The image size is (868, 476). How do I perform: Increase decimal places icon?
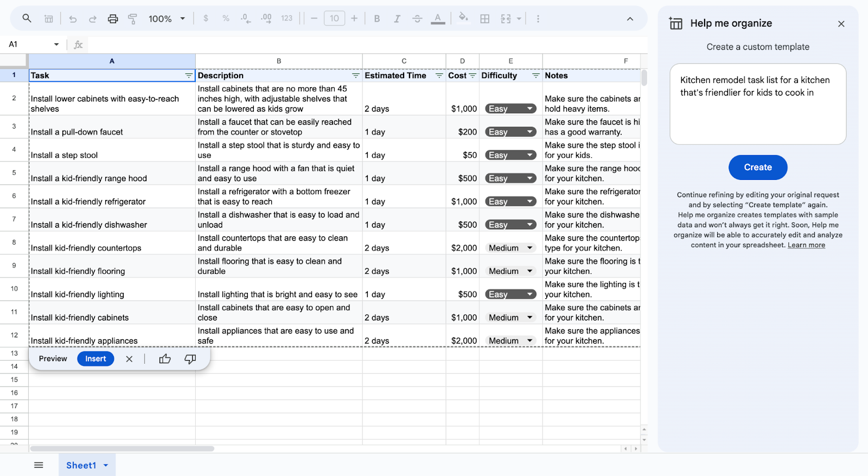point(266,18)
